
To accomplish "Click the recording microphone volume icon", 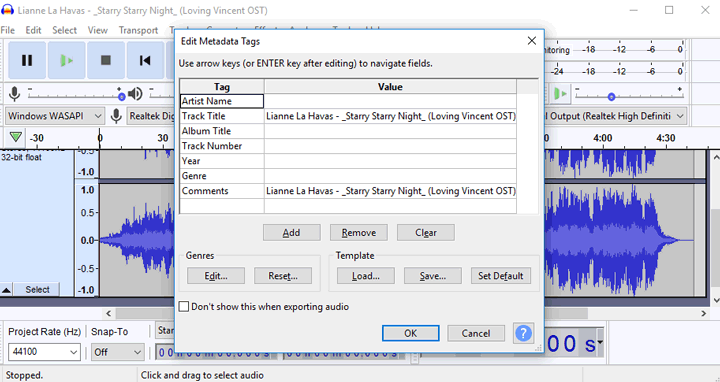I will click(15, 94).
